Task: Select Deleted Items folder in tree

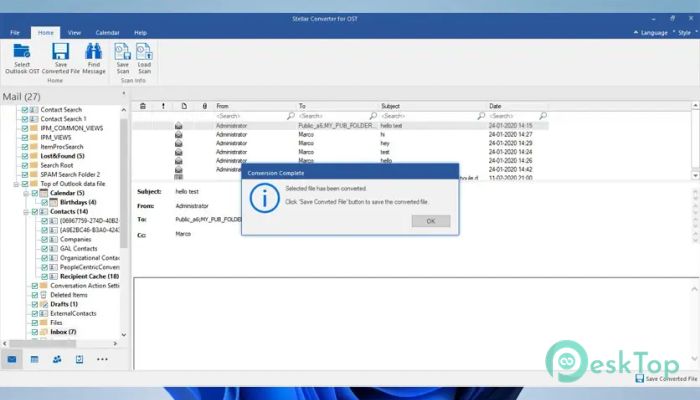Action: tap(69, 295)
